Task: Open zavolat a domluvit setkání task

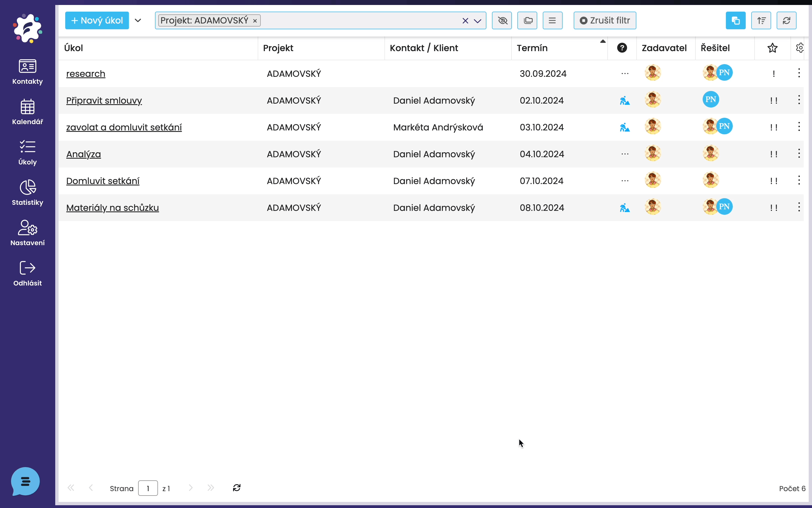Action: click(x=124, y=127)
